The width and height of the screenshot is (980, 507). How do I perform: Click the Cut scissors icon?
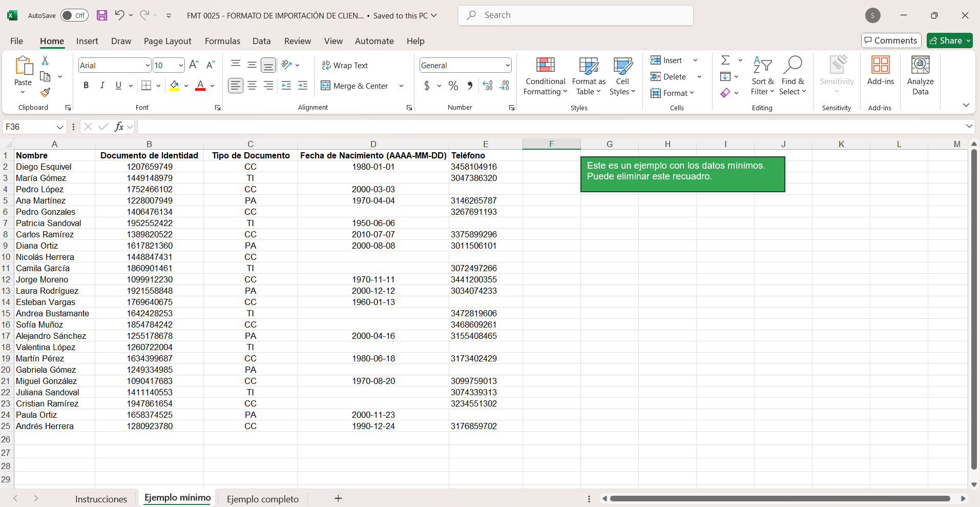pos(45,60)
